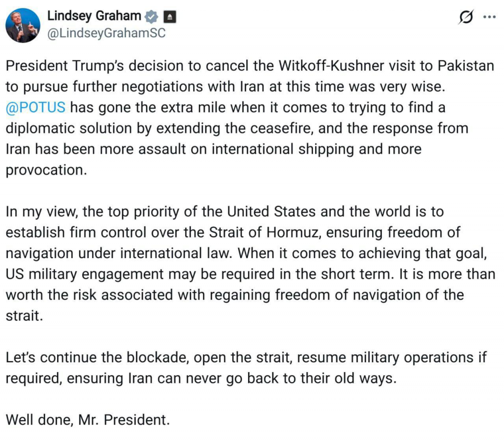
Task: Follow the @POTUS mention link
Action: tap(35, 107)
